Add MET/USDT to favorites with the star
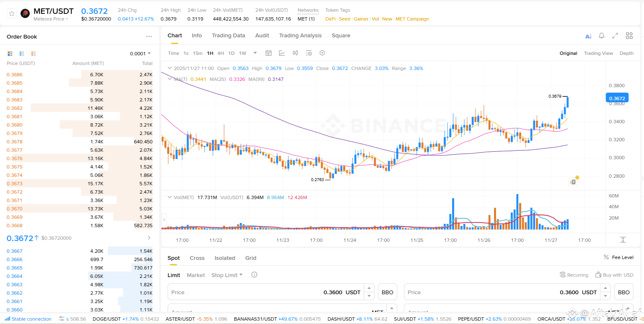The width and height of the screenshot is (644, 324). click(12, 14)
